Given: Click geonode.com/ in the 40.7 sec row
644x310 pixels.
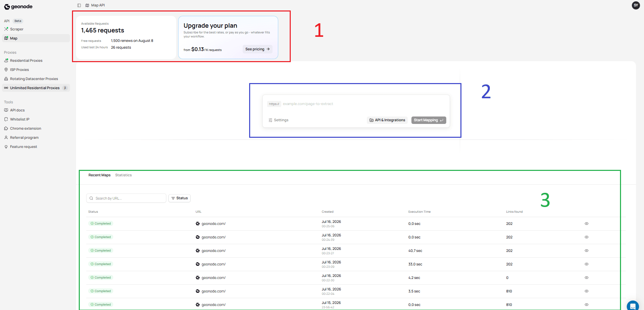Looking at the screenshot, I should click(x=214, y=251).
